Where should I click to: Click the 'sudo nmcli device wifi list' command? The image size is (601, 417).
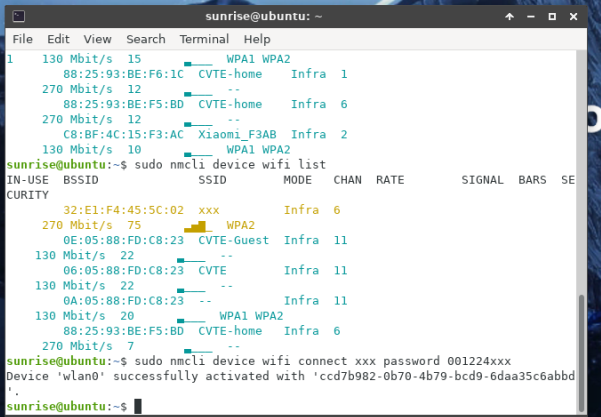pos(230,165)
